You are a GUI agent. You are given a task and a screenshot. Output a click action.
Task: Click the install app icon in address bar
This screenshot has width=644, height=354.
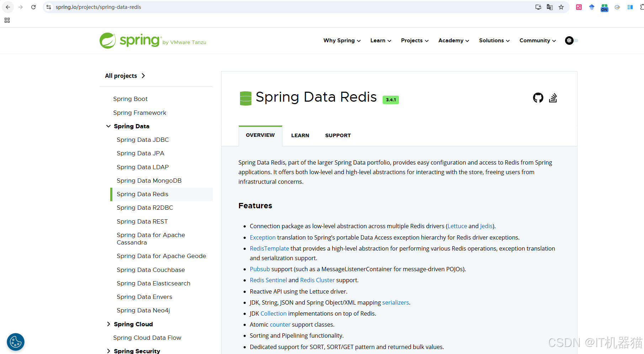click(538, 7)
